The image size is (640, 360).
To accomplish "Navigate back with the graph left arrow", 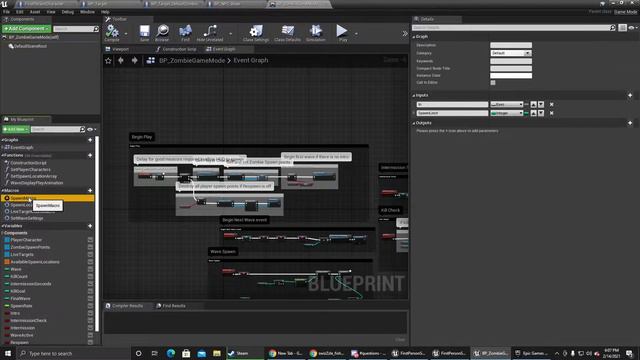I will point(121,60).
